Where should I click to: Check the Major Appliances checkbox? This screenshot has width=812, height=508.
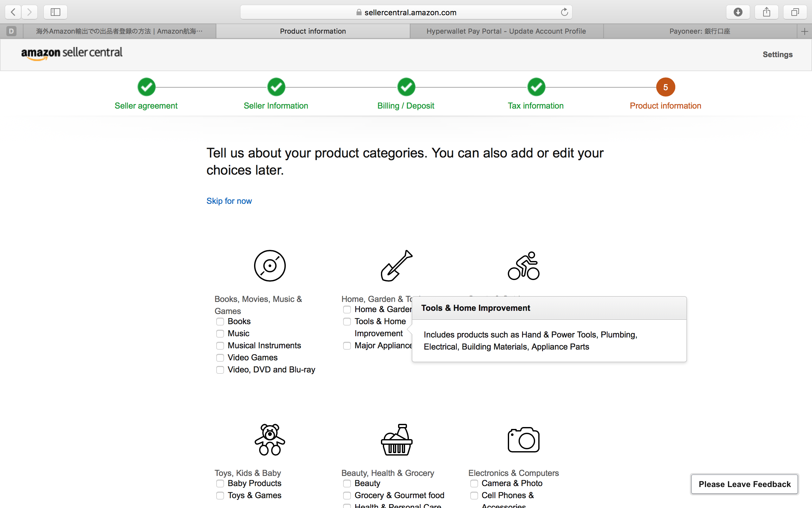(347, 346)
